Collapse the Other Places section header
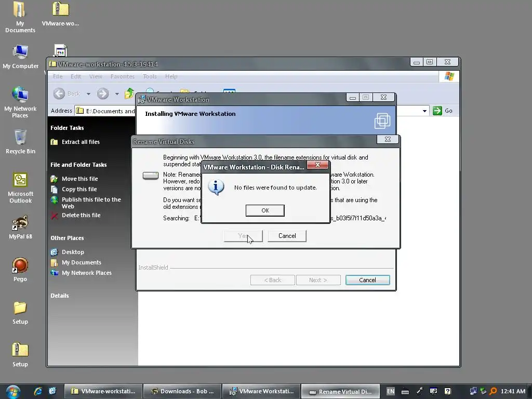The image size is (532, 399). tap(67, 238)
